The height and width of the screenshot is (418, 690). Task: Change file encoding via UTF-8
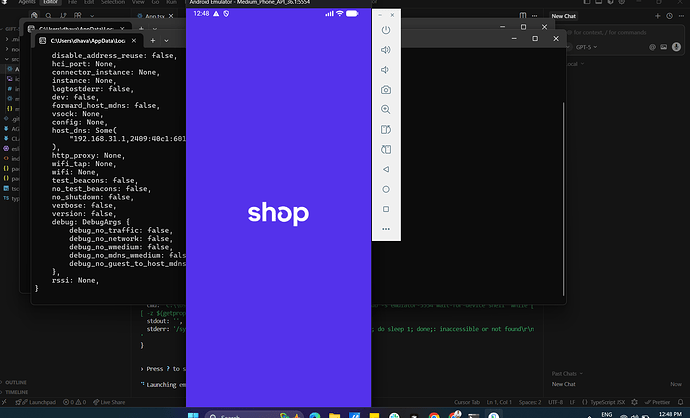555,402
